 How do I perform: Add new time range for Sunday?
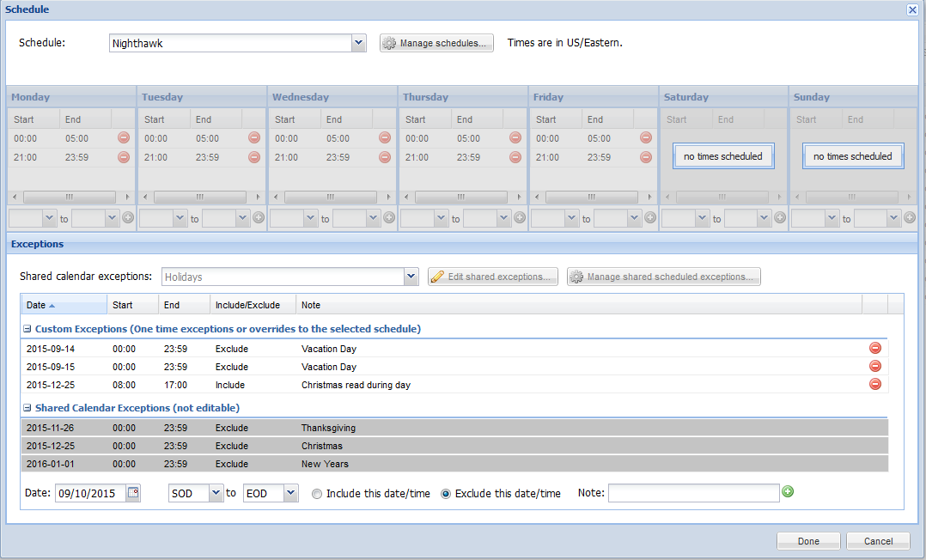910,218
